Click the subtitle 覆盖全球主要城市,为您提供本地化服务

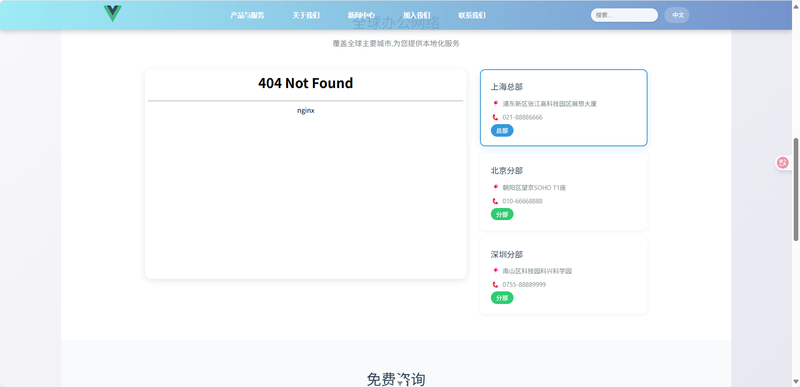coord(396,44)
